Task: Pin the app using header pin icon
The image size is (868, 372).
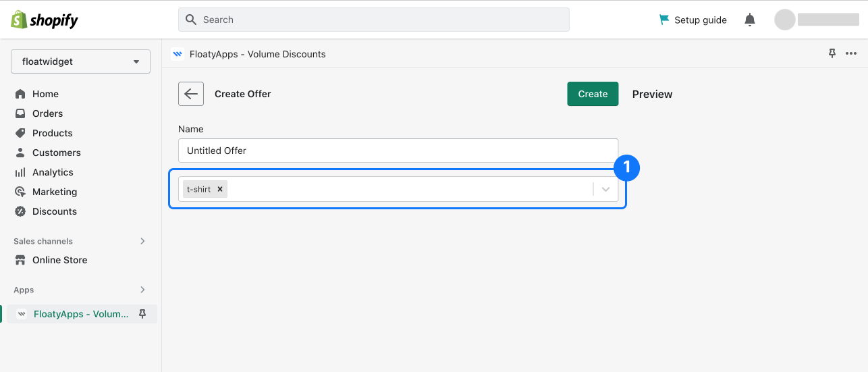Action: click(832, 53)
